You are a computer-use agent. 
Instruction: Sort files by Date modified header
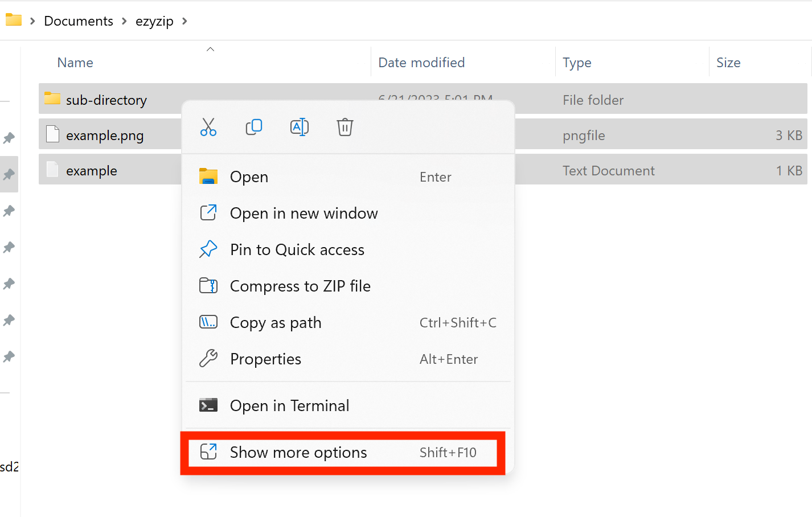click(x=421, y=62)
